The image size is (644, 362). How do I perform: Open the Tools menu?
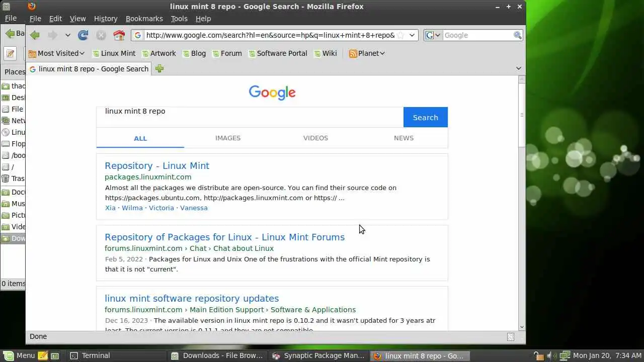coord(179,19)
